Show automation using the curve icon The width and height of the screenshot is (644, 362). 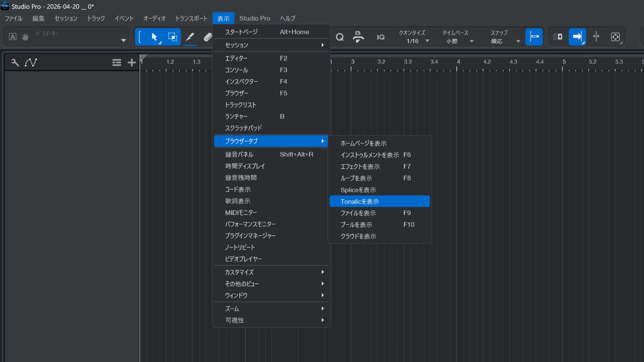(x=31, y=62)
